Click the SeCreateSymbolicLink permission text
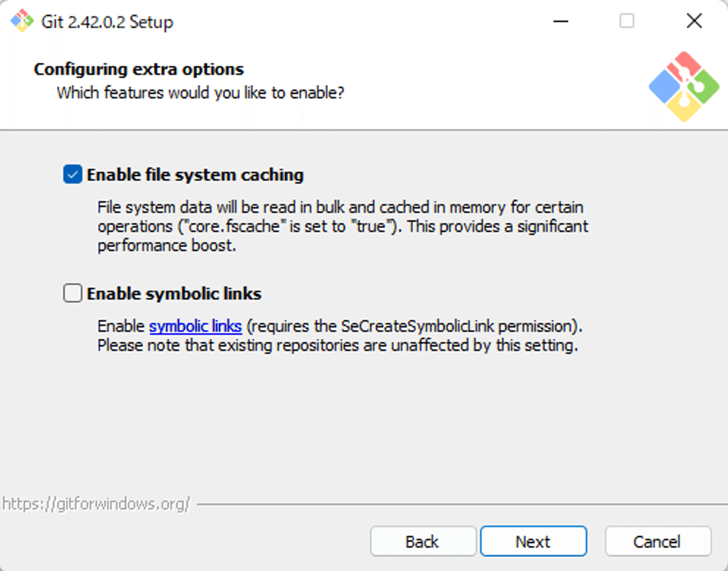Screen dimensions: 728x571 [414, 326]
